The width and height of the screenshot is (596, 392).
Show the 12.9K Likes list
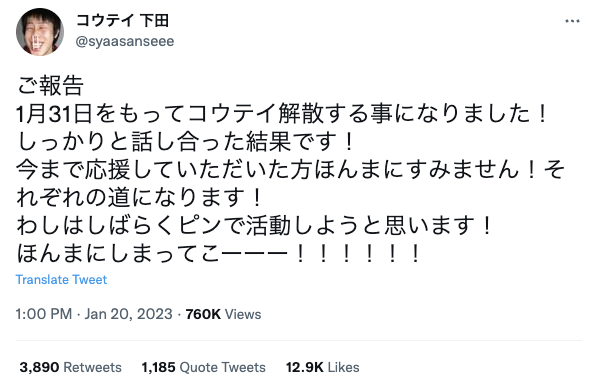click(x=323, y=367)
